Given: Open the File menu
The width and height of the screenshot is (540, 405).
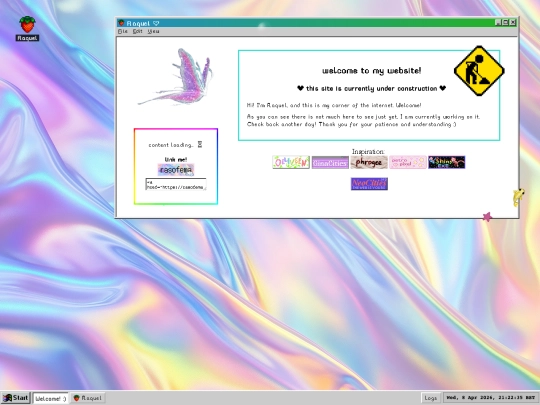Looking at the screenshot, I should [x=123, y=31].
